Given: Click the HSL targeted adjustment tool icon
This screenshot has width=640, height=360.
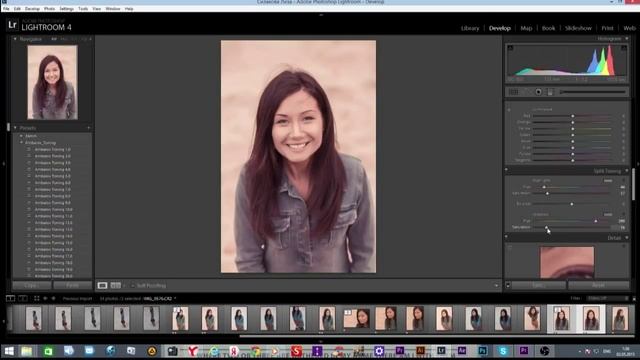Looking at the screenshot, I should coord(509,110).
